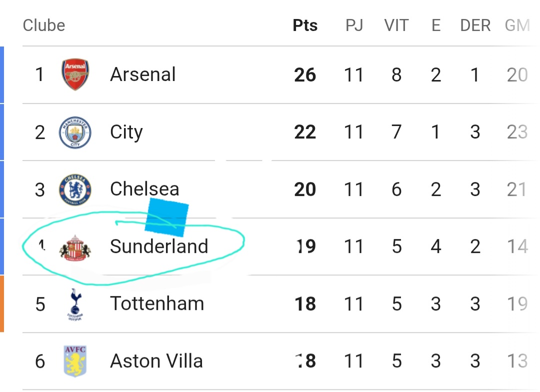Click the Tottenham cockerel crest
The width and height of the screenshot is (540, 392).
point(75,304)
